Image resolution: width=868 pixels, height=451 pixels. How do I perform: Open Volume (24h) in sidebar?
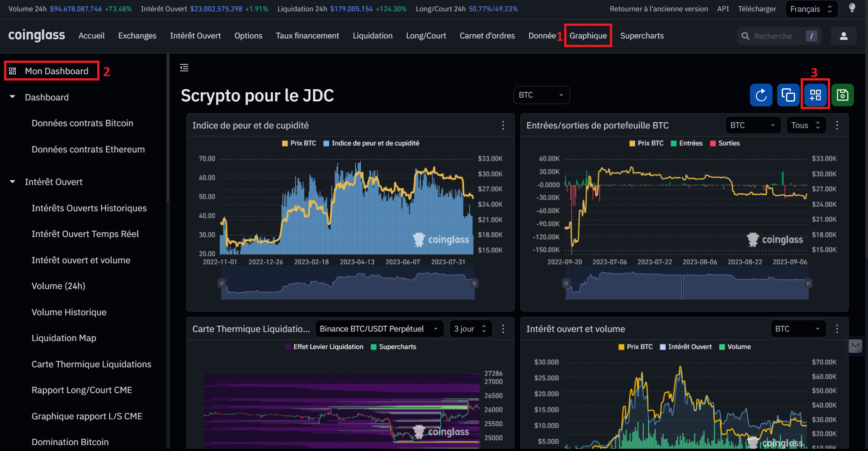point(58,286)
